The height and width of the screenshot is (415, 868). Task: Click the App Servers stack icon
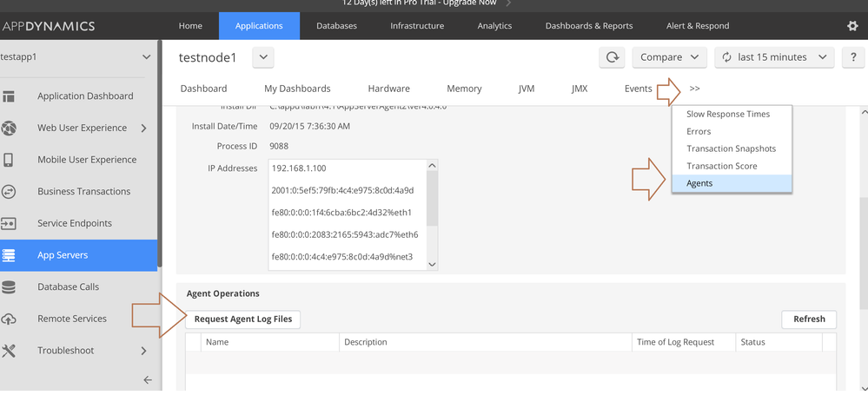tap(9, 255)
